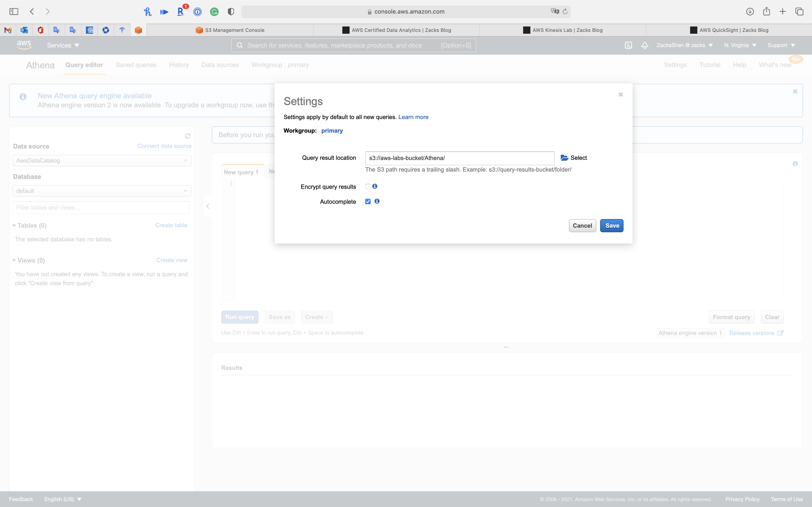
Task: Open AWS CloudShell icon in header
Action: click(x=628, y=45)
